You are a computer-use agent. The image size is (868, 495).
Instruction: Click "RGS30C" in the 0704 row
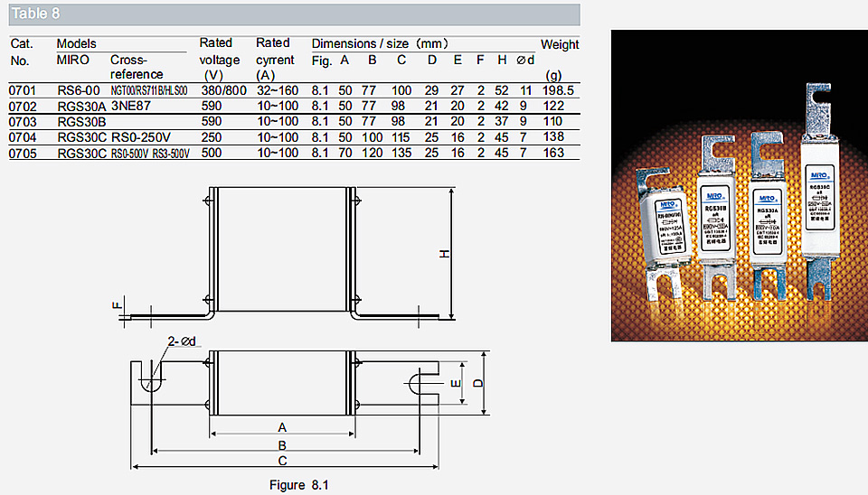[81, 137]
